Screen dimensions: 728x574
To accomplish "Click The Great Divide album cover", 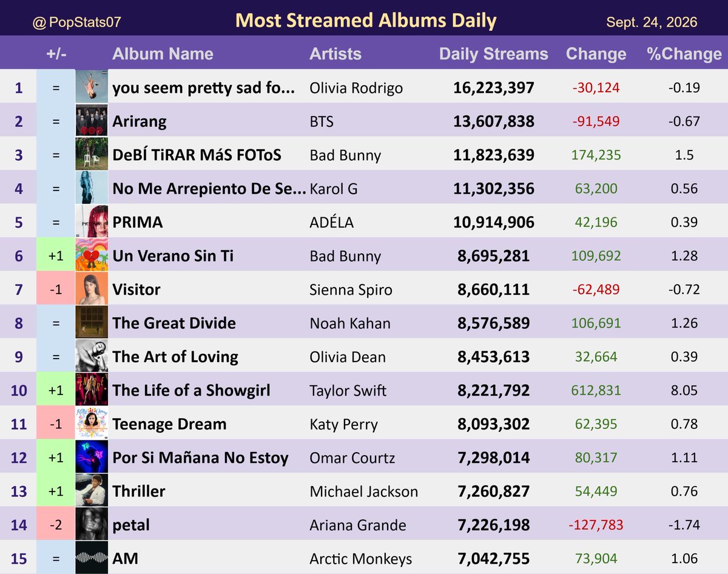I will click(92, 322).
